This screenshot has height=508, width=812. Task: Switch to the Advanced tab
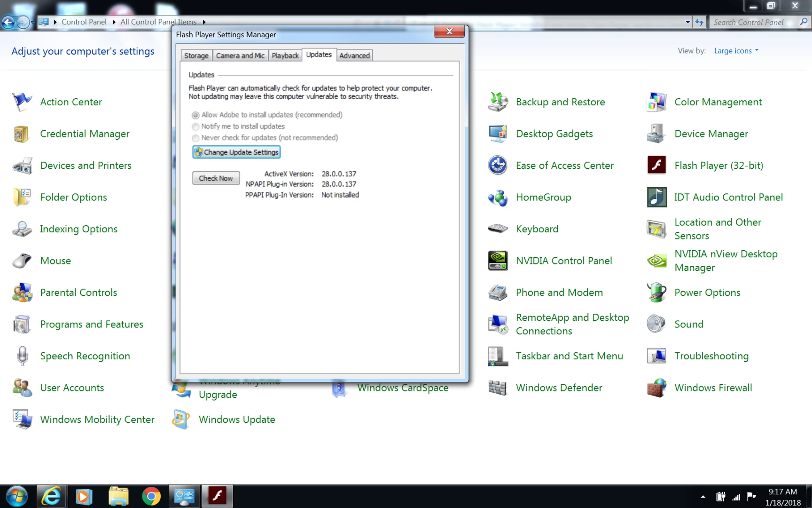[x=354, y=56]
